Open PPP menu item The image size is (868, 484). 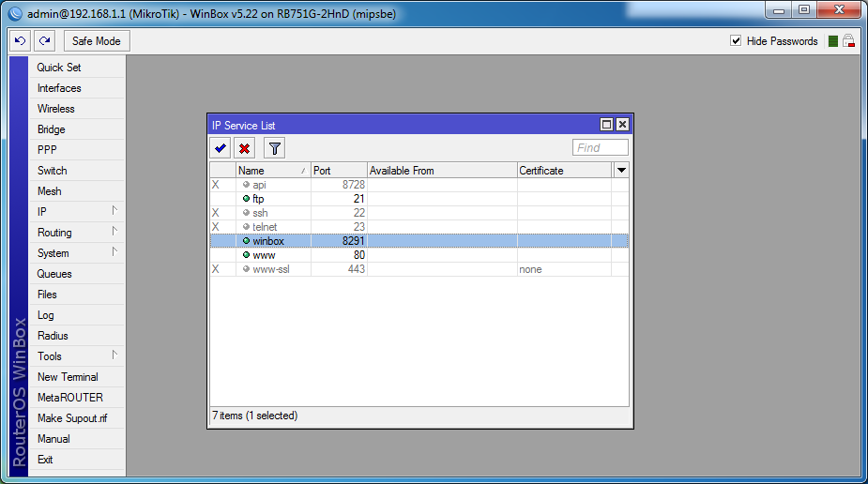coord(76,150)
